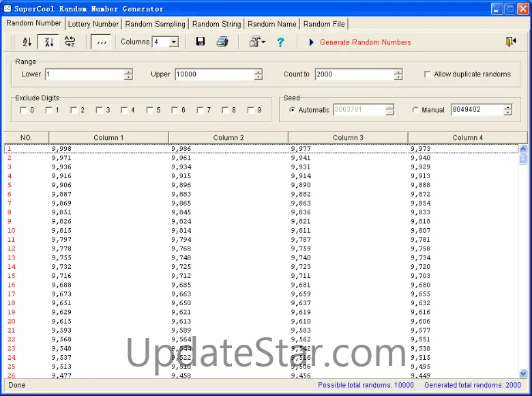Exclude digit 6 checkbox

[175, 110]
